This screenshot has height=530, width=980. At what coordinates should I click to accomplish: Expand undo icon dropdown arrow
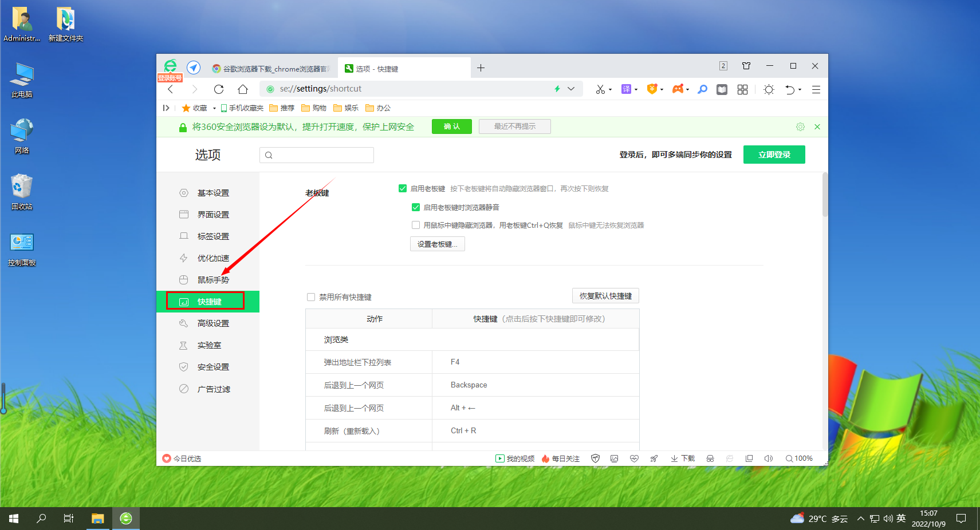pos(800,90)
